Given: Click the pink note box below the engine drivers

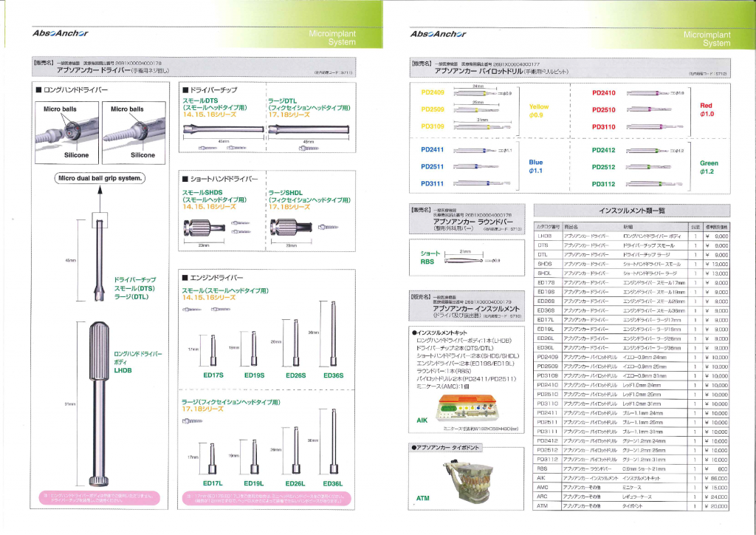Looking at the screenshot, I should point(267,498).
